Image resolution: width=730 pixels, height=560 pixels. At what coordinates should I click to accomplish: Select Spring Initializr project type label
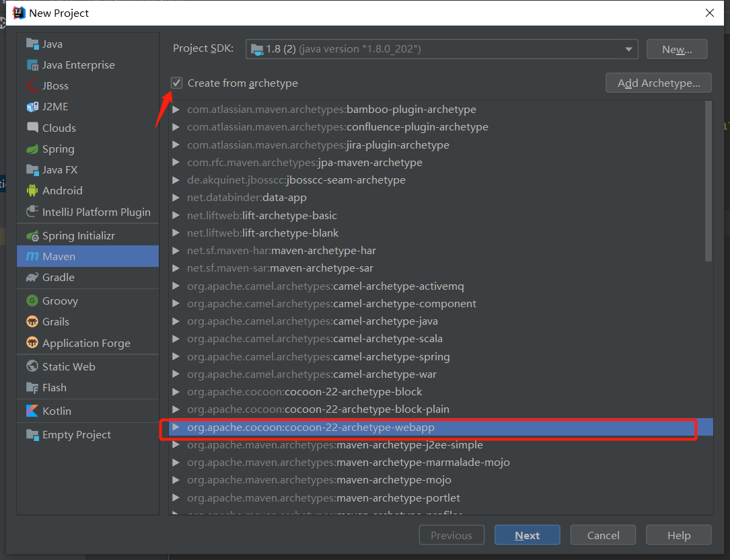tap(78, 236)
